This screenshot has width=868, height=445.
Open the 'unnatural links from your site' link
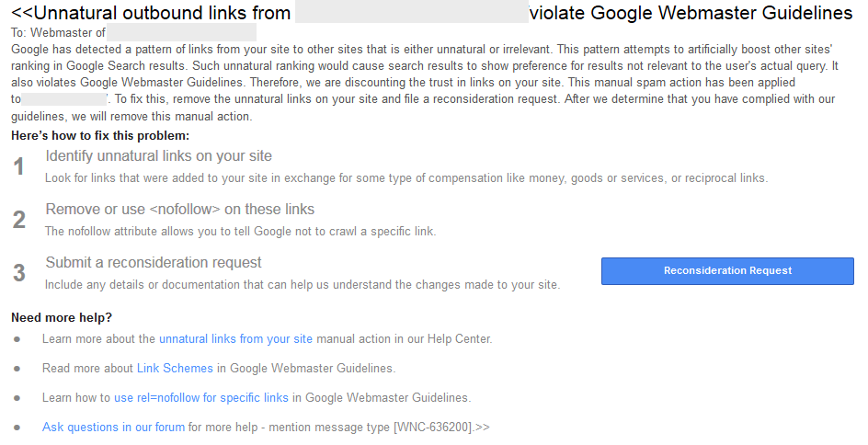point(235,339)
